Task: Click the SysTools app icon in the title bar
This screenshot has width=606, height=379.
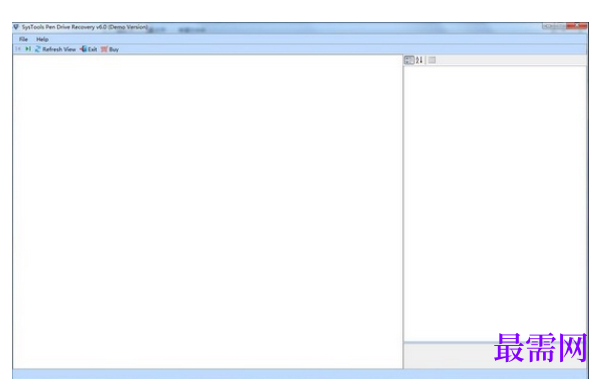Action: (16, 27)
